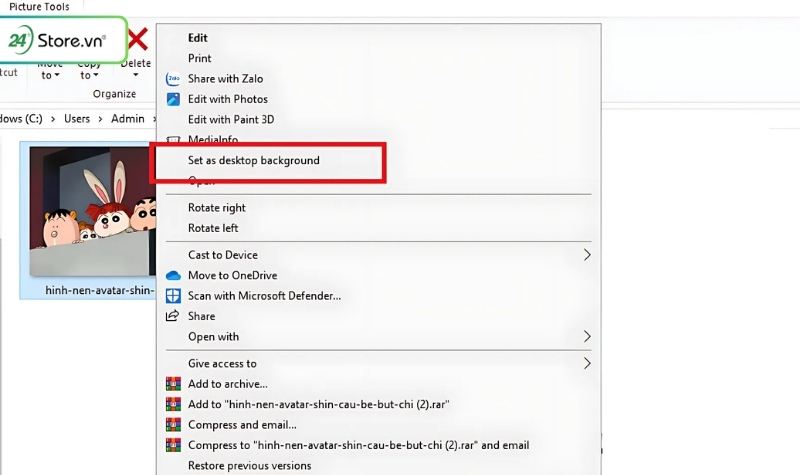The width and height of the screenshot is (800, 475).
Task: Select Rotate right from context menu
Action: click(216, 208)
